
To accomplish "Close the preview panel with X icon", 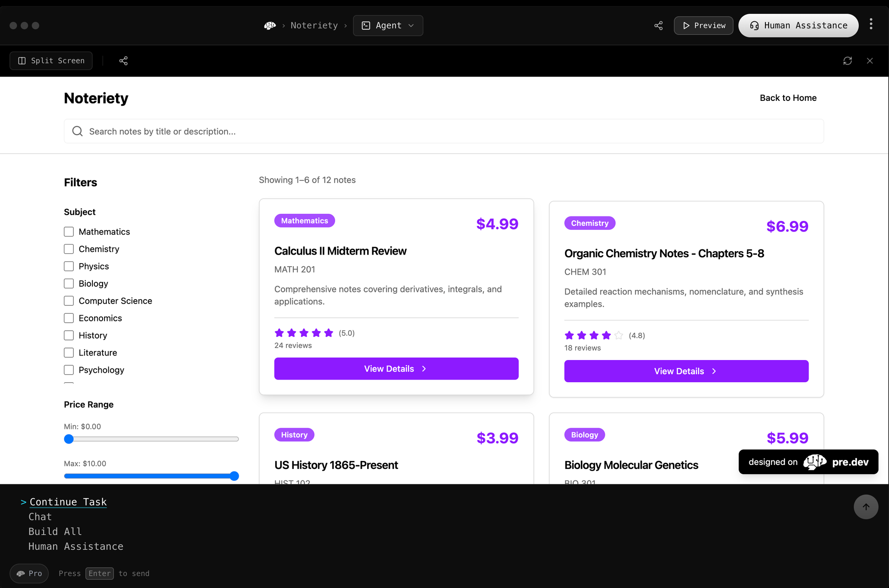I will (x=869, y=61).
